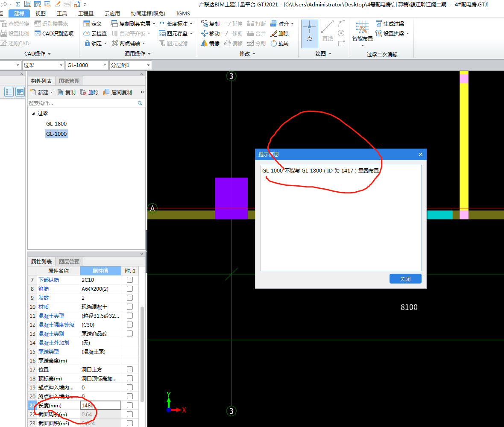Image resolution: width=504 pixels, height=427 pixels.
Task: Toggle 附加 checkbox for 顶标高 row
Action: [x=130, y=378]
